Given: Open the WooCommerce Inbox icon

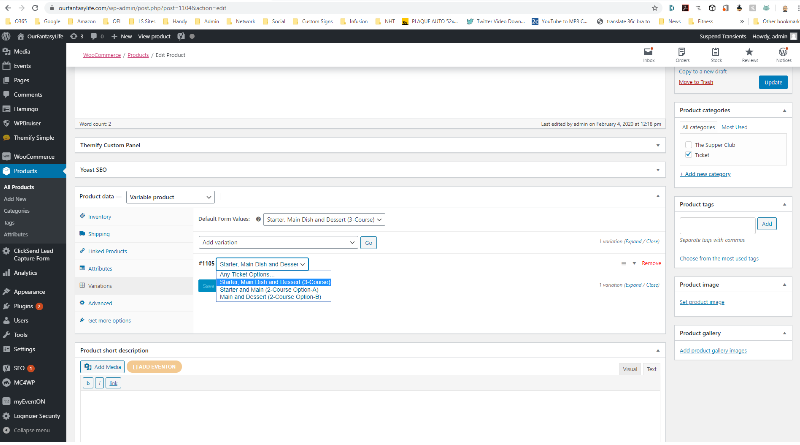Looking at the screenshot, I should coord(649,55).
